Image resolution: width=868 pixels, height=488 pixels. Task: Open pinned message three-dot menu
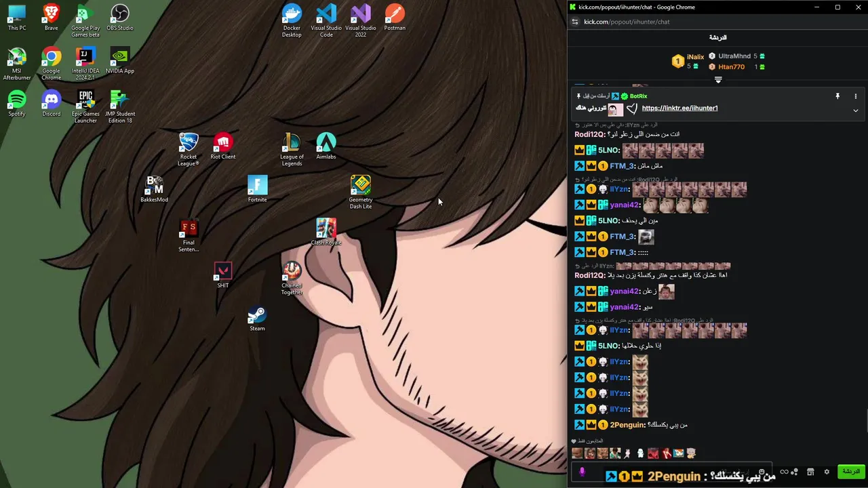click(x=855, y=96)
